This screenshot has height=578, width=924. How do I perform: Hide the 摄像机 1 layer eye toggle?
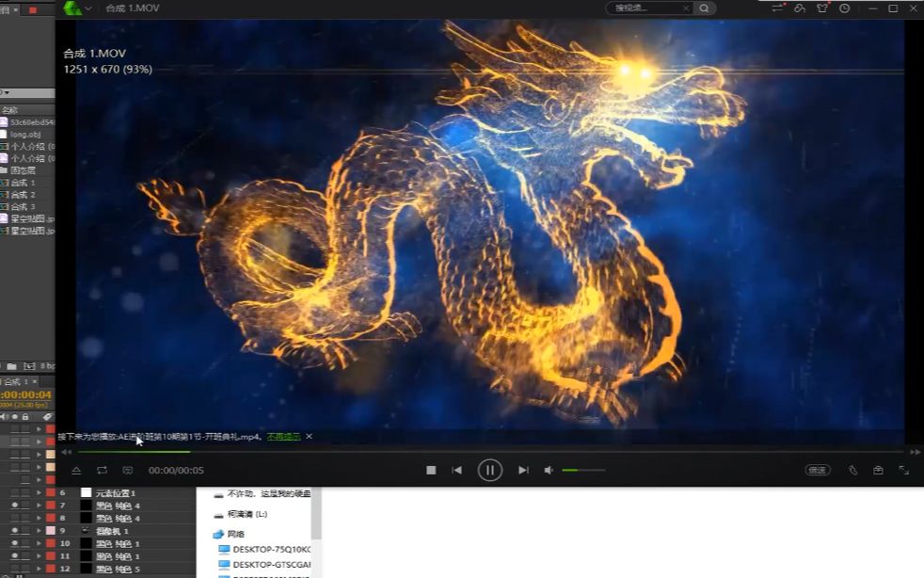(x=15, y=531)
